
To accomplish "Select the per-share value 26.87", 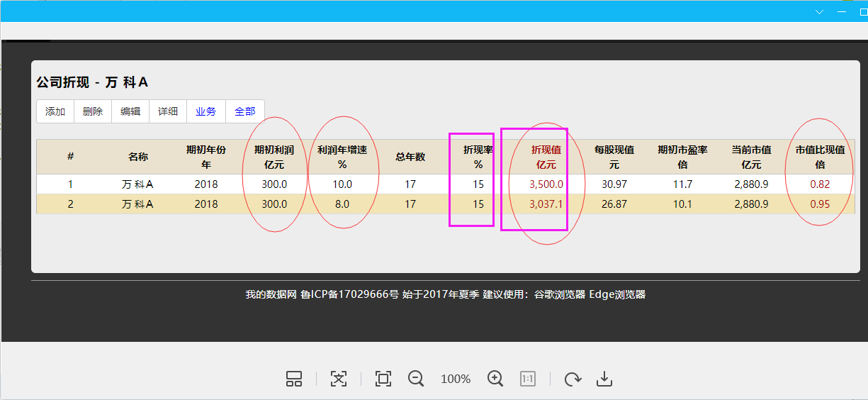I will (x=614, y=204).
